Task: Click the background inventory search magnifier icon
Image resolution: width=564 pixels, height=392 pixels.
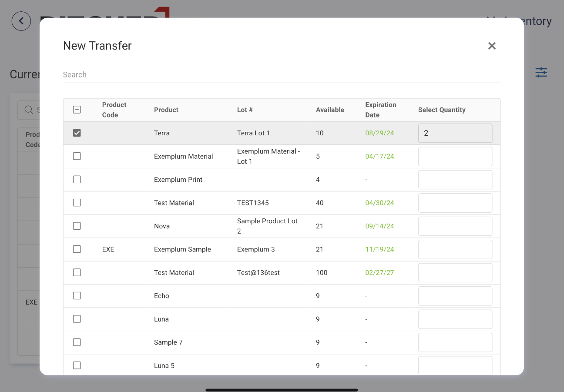Action: (x=29, y=110)
